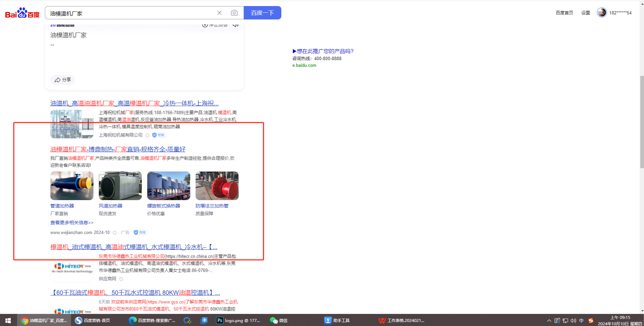Switch to the WPS 工作表格 window
This screenshot has height=326, width=644.
[x=401, y=320]
